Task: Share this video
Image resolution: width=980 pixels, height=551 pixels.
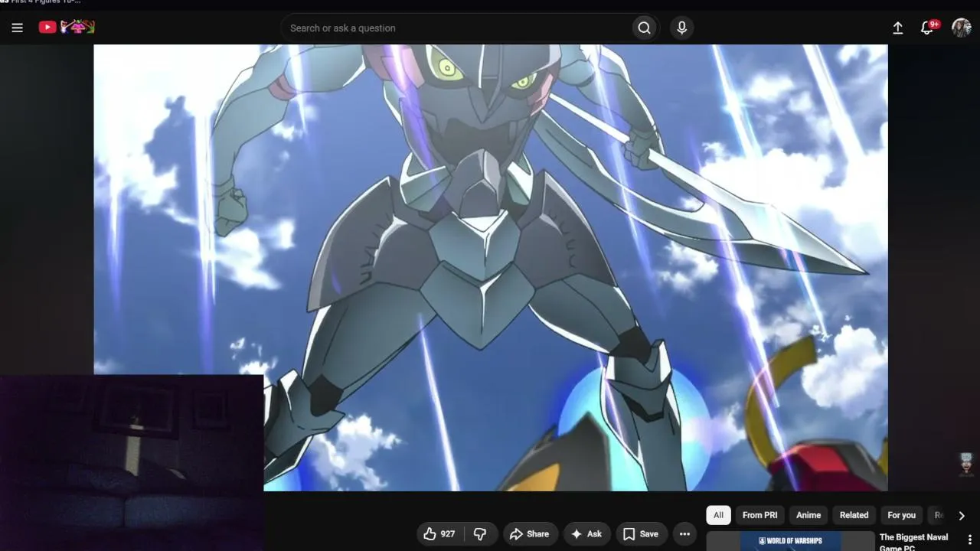Action: pos(530,534)
